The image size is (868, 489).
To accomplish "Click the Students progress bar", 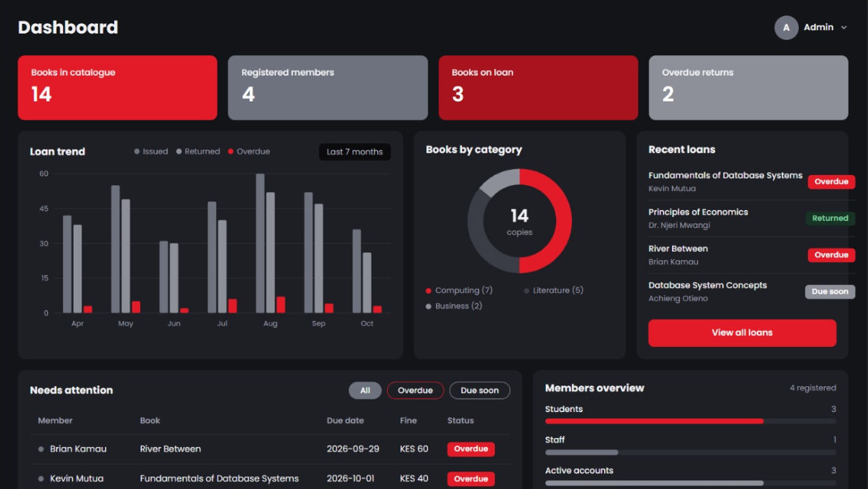I will tap(690, 421).
